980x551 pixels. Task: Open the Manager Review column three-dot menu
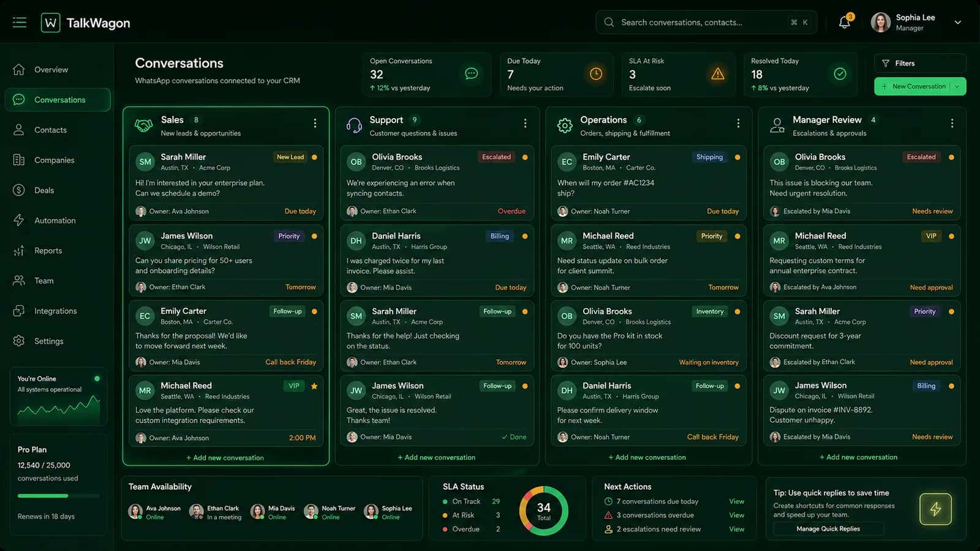click(x=952, y=124)
